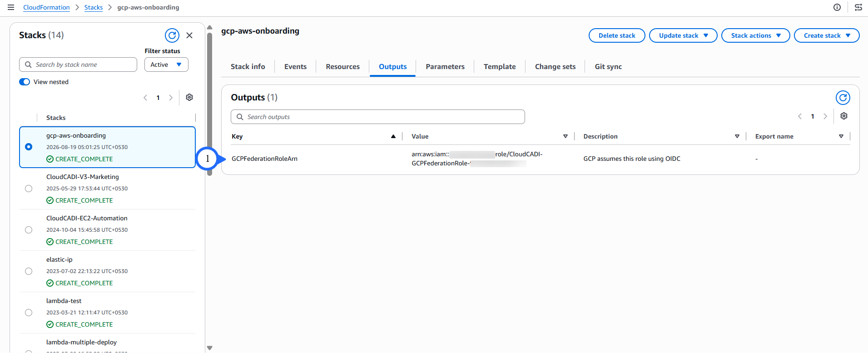Image resolution: width=868 pixels, height=353 pixels.
Task: Switch to the Parameters tab
Action: pos(445,67)
